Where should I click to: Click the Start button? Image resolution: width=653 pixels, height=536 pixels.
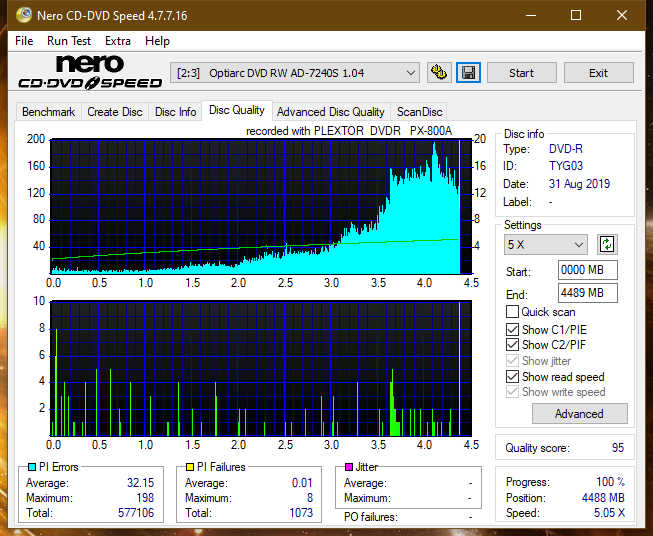point(521,73)
